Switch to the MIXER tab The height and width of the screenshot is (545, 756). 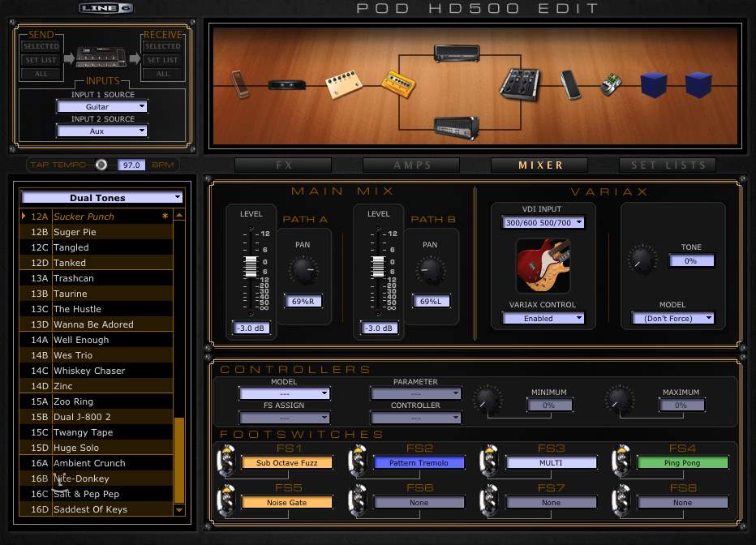539,165
